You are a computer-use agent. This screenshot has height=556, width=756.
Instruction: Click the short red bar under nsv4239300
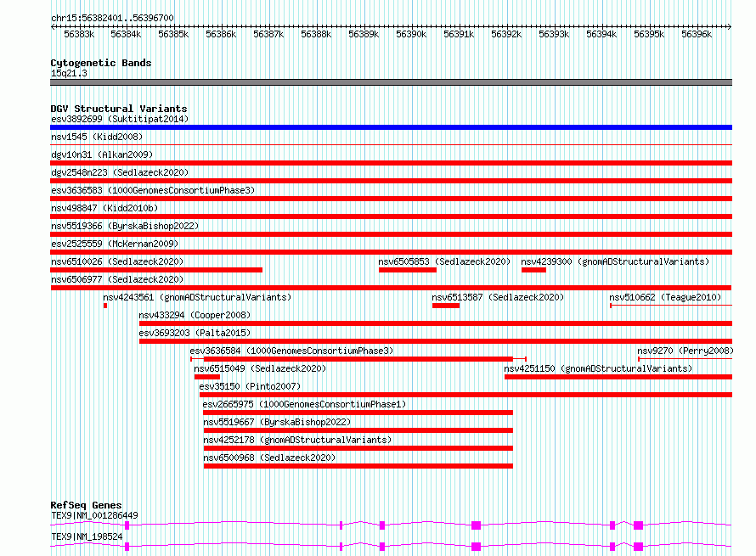point(533,270)
